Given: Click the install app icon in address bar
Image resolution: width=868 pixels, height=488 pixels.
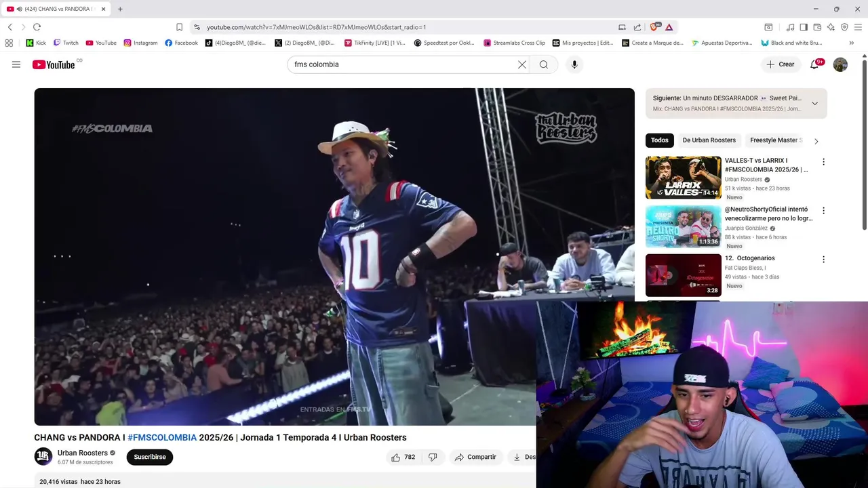Looking at the screenshot, I should point(622,27).
